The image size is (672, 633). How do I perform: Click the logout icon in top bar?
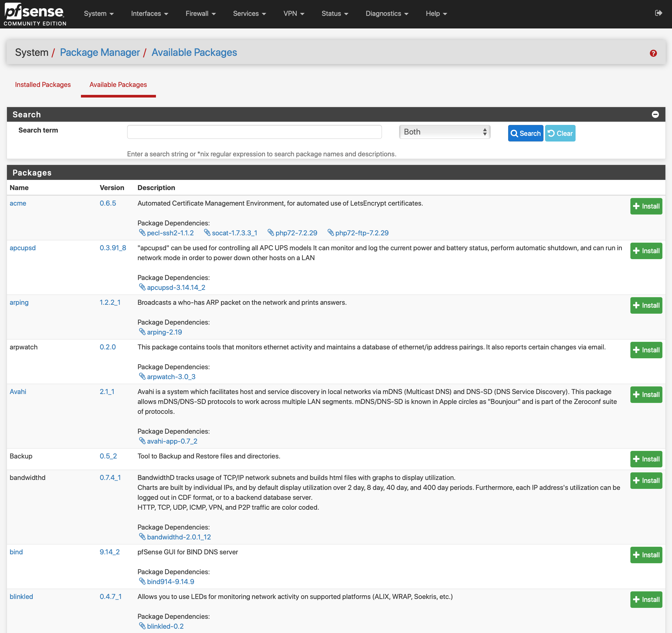point(658,13)
